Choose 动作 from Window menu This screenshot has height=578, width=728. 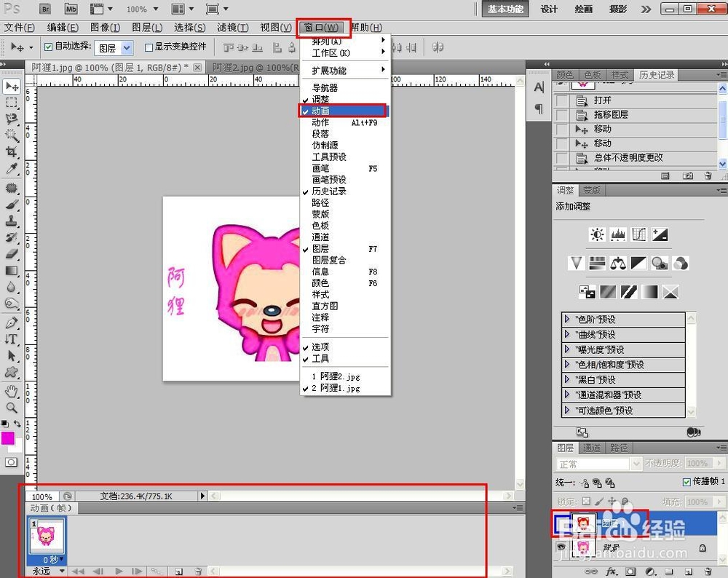345,122
